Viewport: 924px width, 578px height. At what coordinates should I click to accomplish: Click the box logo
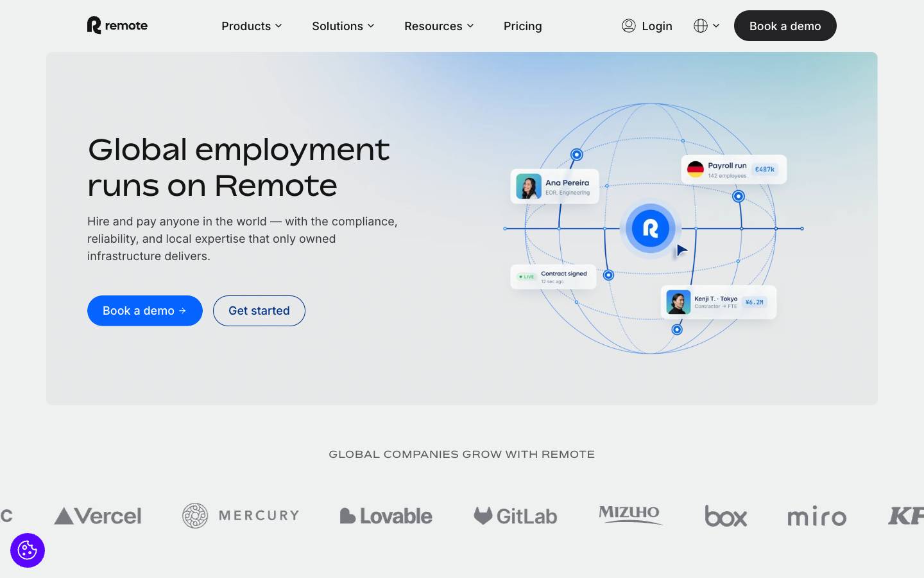726,516
